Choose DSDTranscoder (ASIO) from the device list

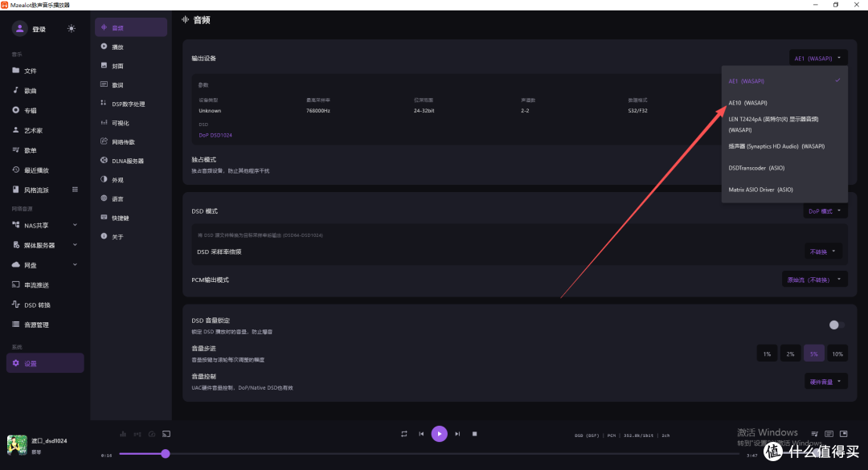tap(784, 168)
